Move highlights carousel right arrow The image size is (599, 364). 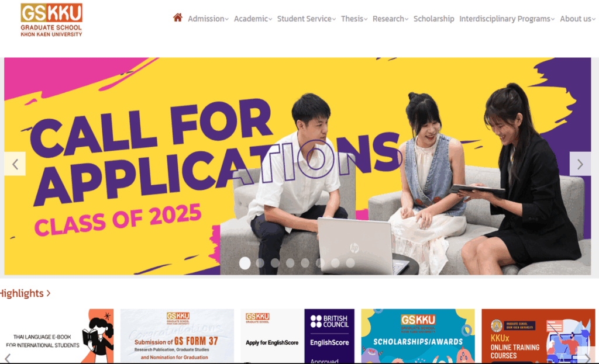[587, 358]
